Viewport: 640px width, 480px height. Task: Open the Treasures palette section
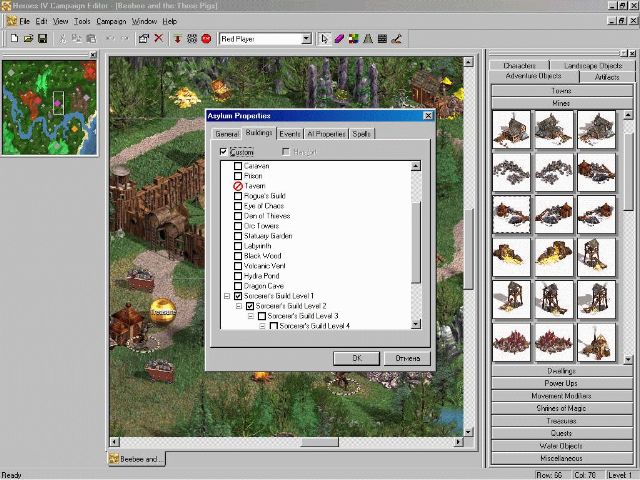pos(561,421)
